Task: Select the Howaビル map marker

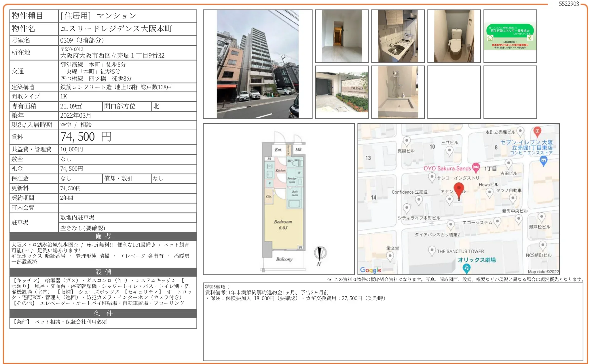Action: point(490,193)
